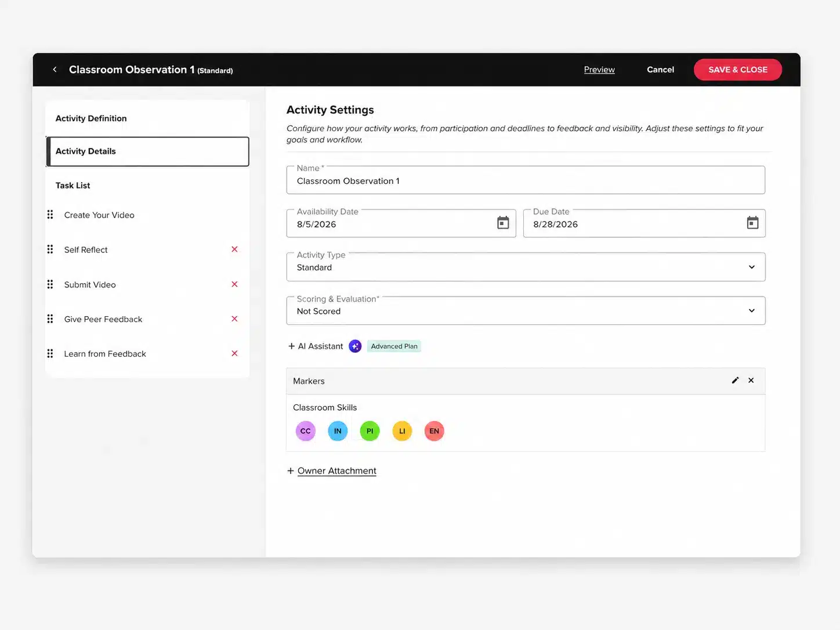Delete the Learn from Feedback task
Image resolution: width=840 pixels, height=630 pixels.
234,353
